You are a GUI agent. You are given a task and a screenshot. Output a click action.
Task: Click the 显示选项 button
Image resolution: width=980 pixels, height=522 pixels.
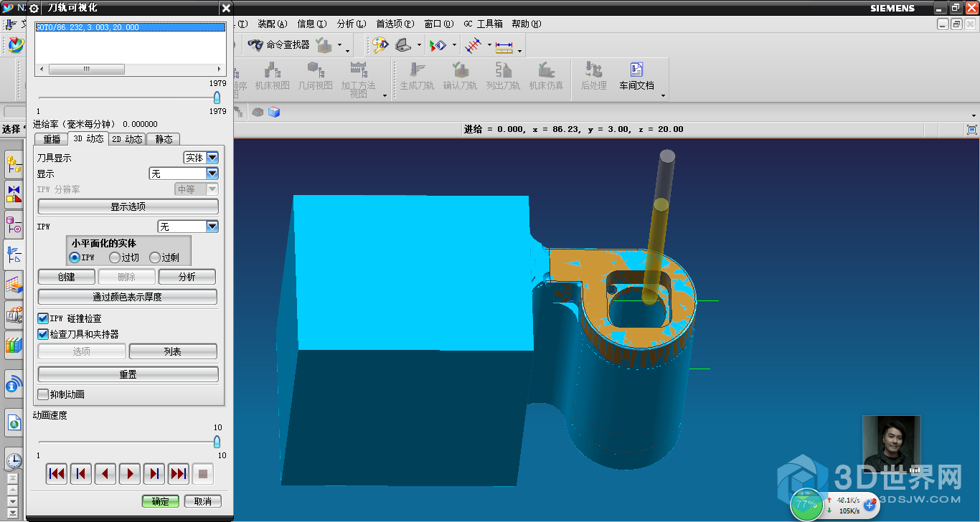pos(128,207)
